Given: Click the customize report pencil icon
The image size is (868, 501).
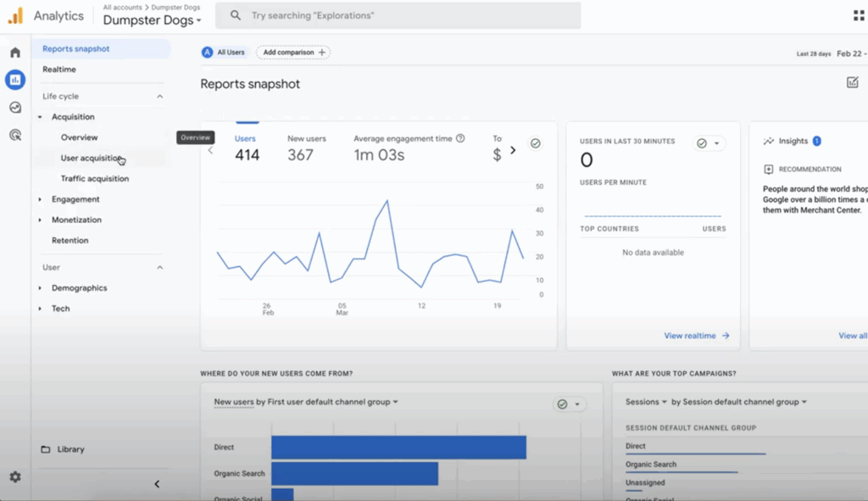Looking at the screenshot, I should [852, 82].
